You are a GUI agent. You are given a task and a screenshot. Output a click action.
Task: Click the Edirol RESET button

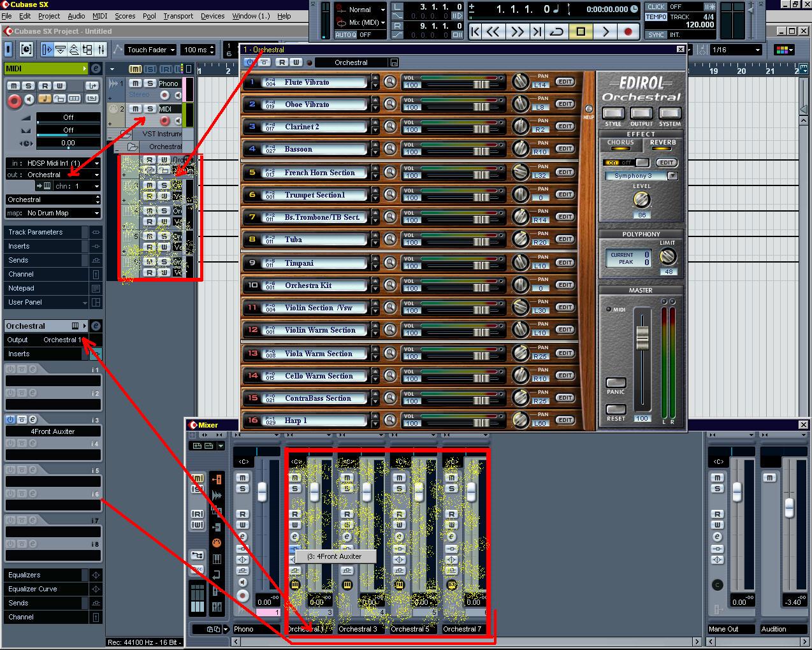point(616,409)
